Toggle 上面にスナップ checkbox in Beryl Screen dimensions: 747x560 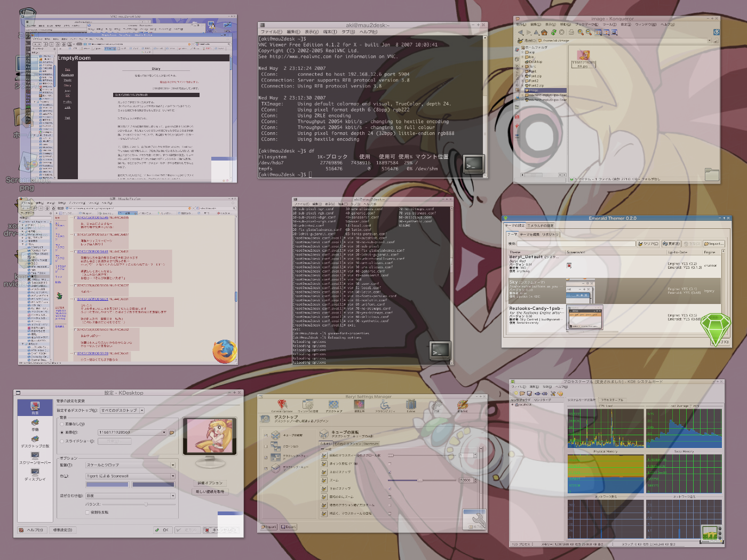[x=390, y=472]
